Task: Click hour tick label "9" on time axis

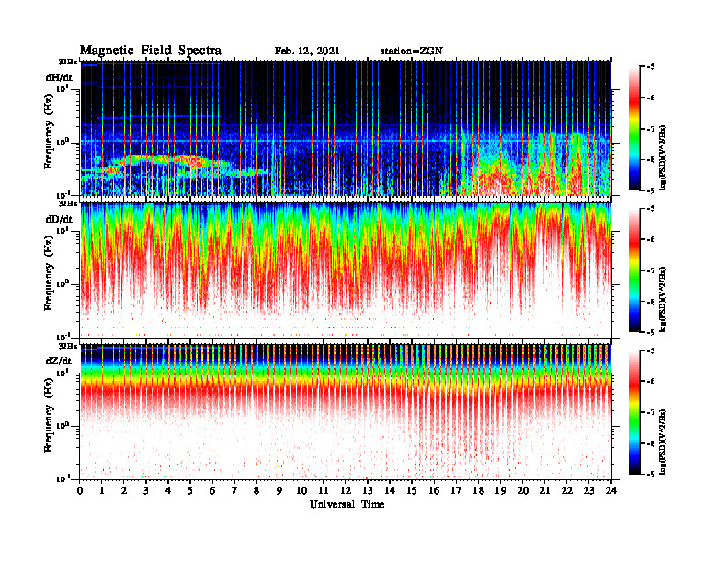Action: [x=279, y=491]
